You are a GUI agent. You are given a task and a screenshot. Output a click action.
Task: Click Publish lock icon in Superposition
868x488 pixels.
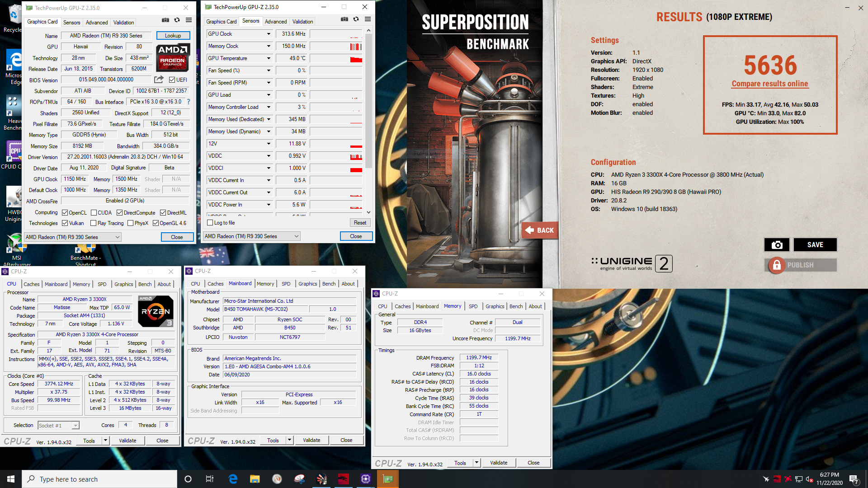(777, 265)
